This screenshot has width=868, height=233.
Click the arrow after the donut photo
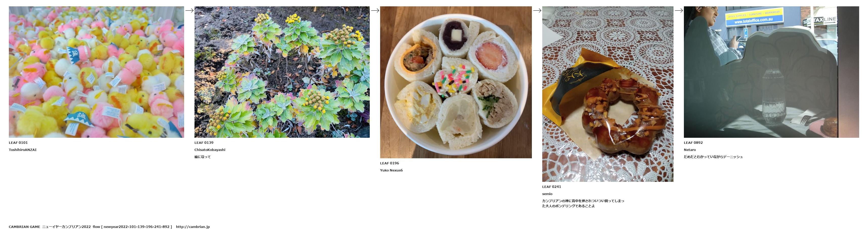point(679,10)
